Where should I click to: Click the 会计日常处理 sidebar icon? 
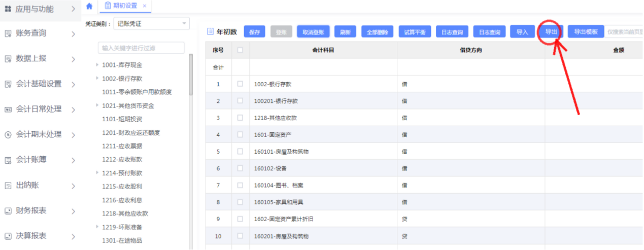[x=8, y=110]
